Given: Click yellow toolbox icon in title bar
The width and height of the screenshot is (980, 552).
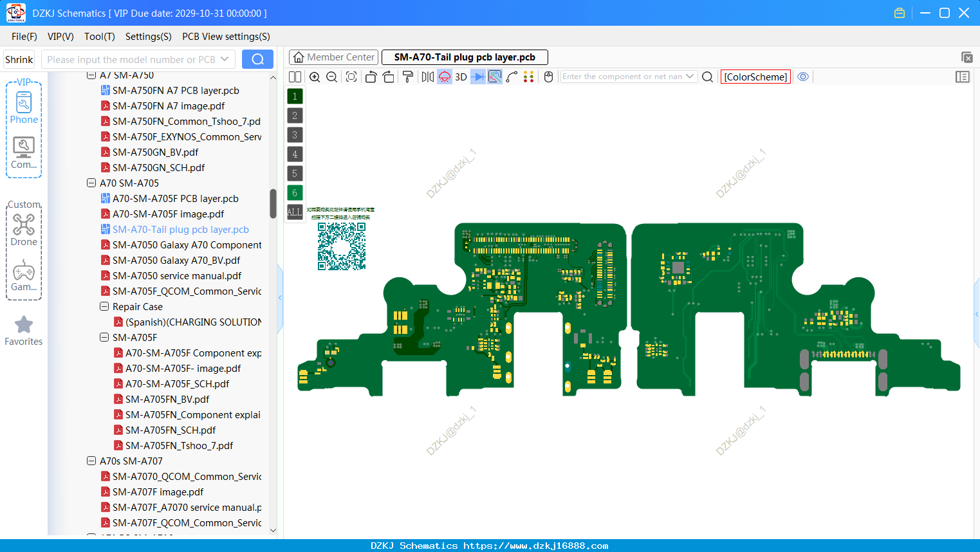Looking at the screenshot, I should [x=900, y=13].
